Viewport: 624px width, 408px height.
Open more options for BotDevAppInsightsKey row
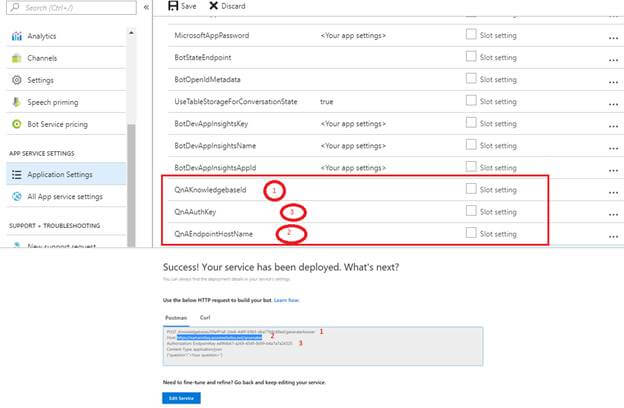tap(613, 127)
